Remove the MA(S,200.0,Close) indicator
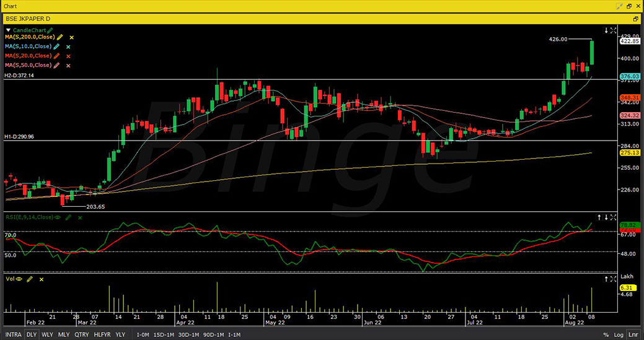The image size is (644, 340). coord(71,37)
